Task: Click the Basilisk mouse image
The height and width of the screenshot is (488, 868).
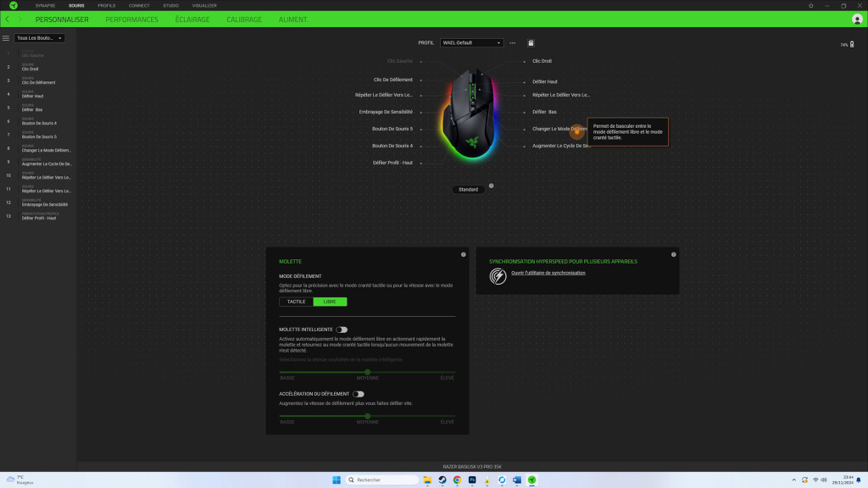Action: 470,114
